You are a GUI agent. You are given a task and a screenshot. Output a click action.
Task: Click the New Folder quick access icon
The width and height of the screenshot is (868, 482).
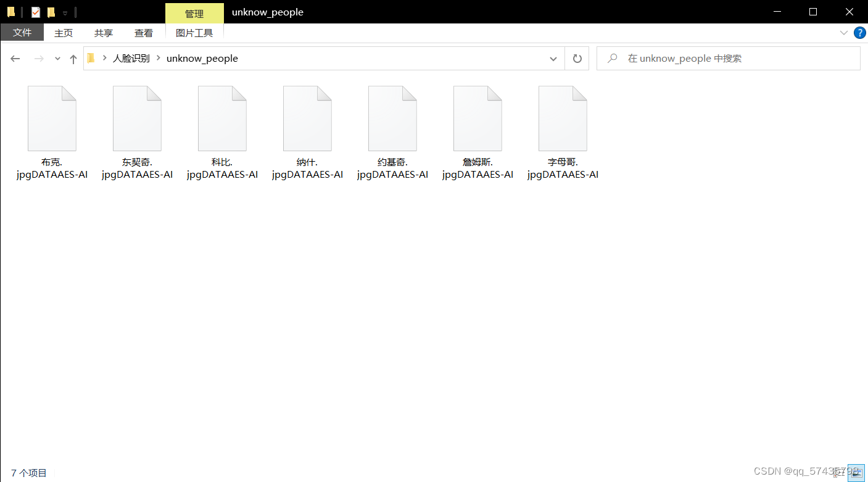[x=51, y=12]
